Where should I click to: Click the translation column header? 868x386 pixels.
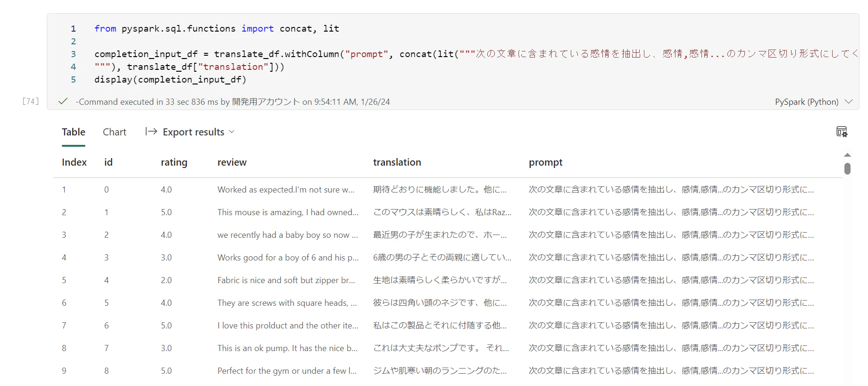(x=397, y=162)
